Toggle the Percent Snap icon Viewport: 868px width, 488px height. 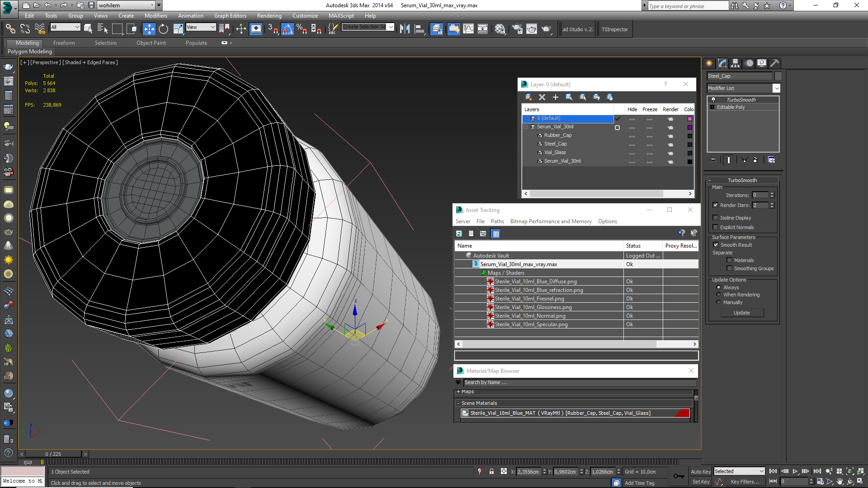click(x=302, y=29)
